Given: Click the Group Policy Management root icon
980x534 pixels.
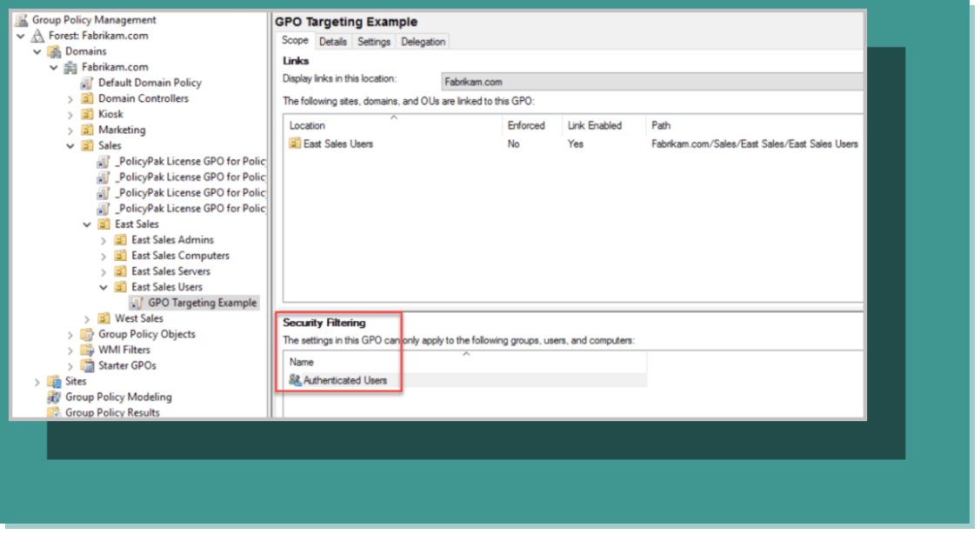Looking at the screenshot, I should (x=23, y=20).
